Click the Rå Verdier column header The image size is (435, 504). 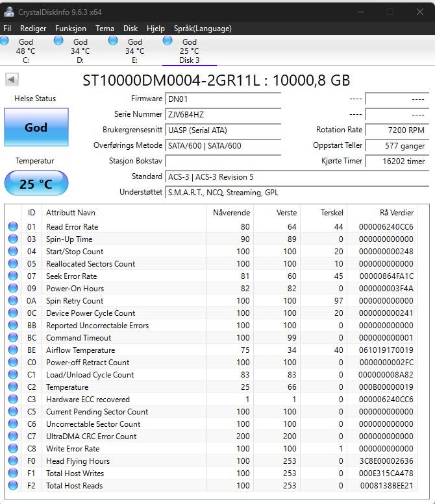(x=396, y=213)
